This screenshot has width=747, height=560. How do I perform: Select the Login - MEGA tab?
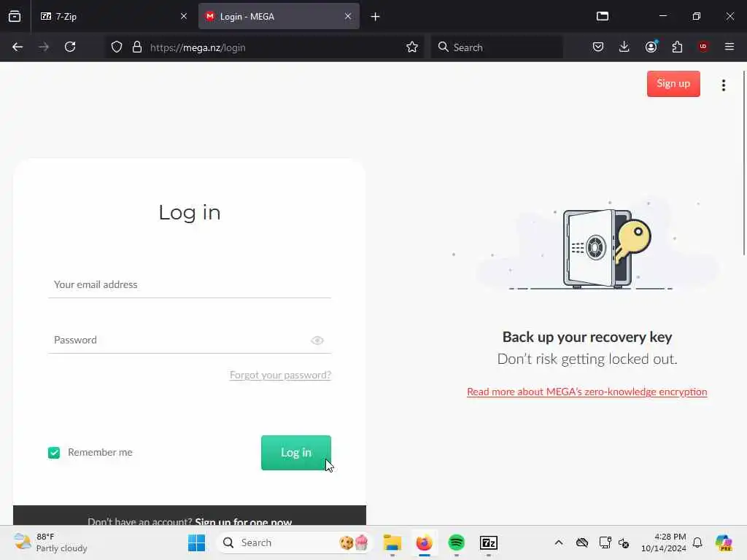coord(279,16)
